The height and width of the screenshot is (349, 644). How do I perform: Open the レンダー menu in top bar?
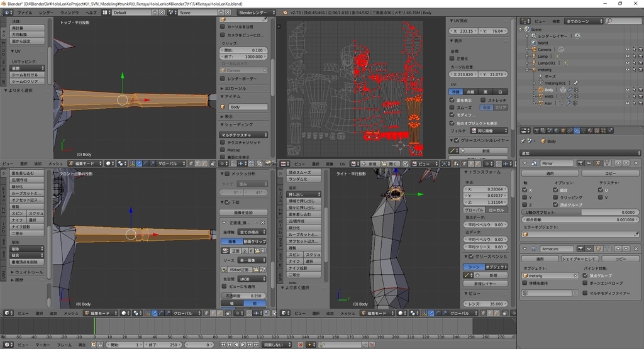click(x=46, y=13)
